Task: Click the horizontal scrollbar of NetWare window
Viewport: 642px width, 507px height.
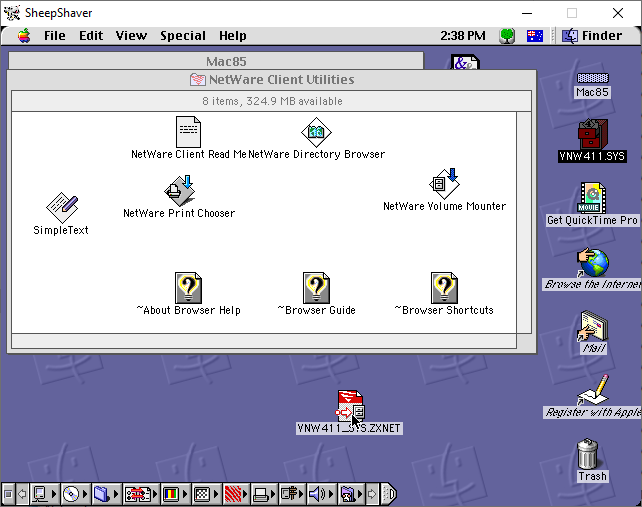Action: click(264, 341)
